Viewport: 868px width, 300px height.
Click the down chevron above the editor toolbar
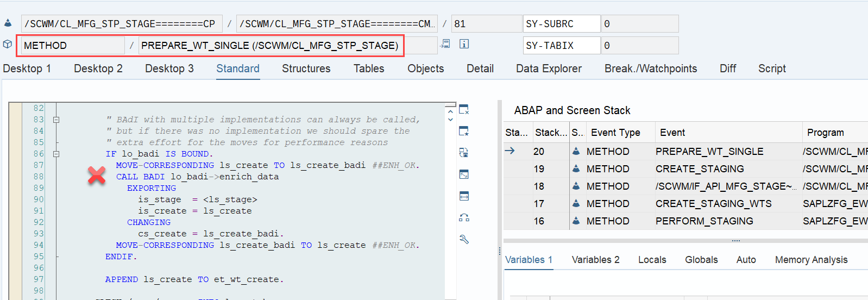450,120
